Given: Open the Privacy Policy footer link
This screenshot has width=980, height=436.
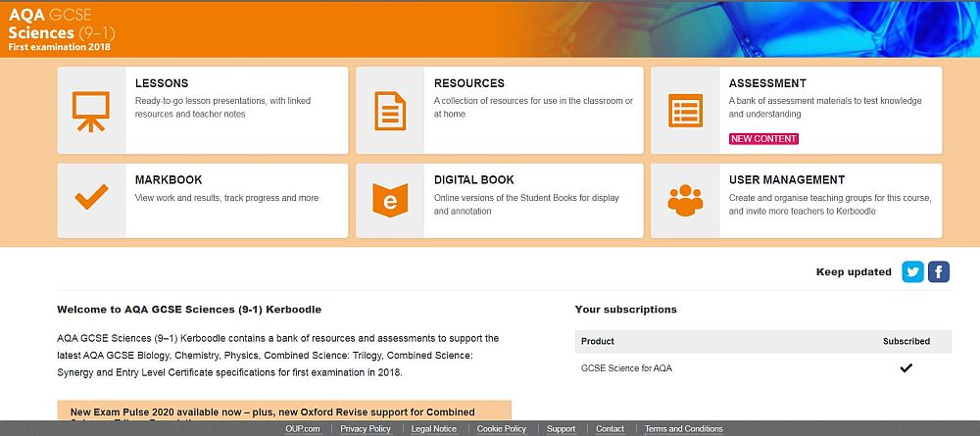Looking at the screenshot, I should (366, 429).
